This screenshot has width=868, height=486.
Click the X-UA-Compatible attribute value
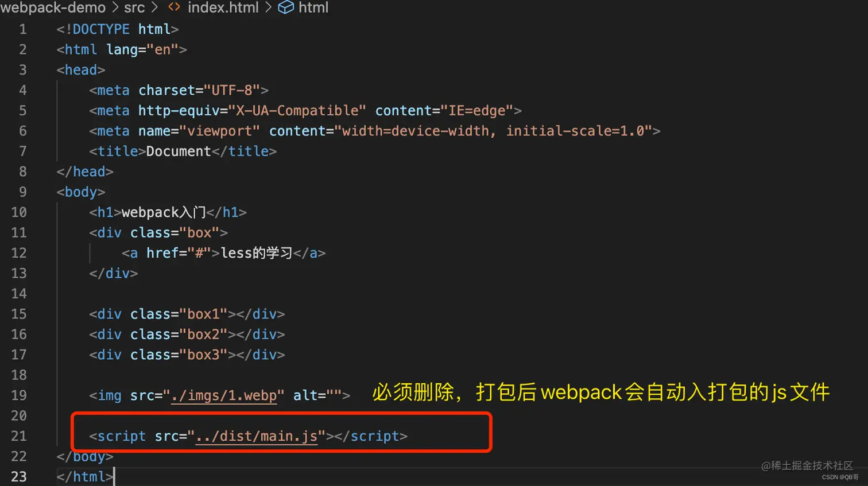297,111
